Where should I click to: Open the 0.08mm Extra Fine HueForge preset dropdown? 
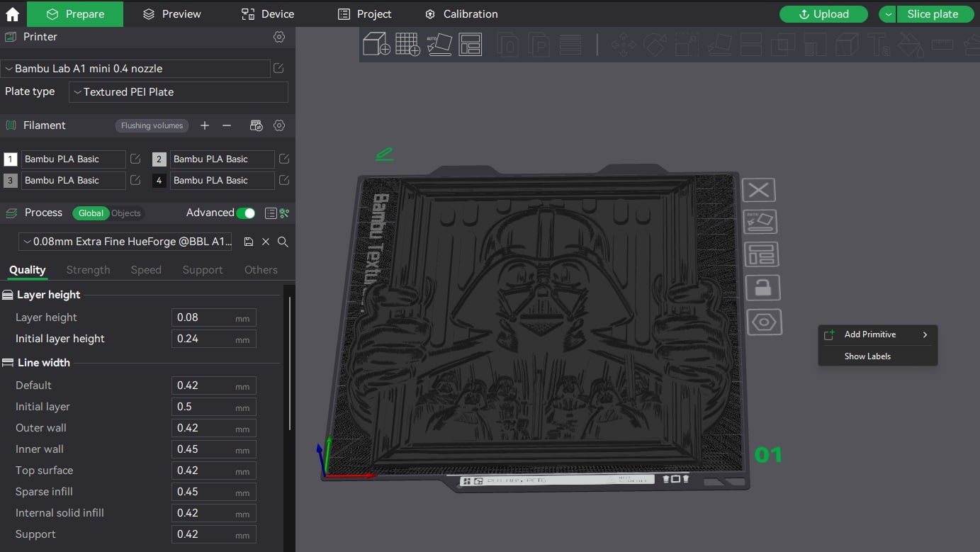point(125,242)
